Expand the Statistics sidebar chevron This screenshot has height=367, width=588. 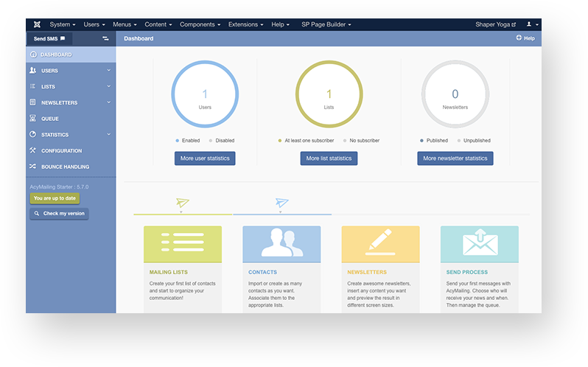[x=109, y=134]
